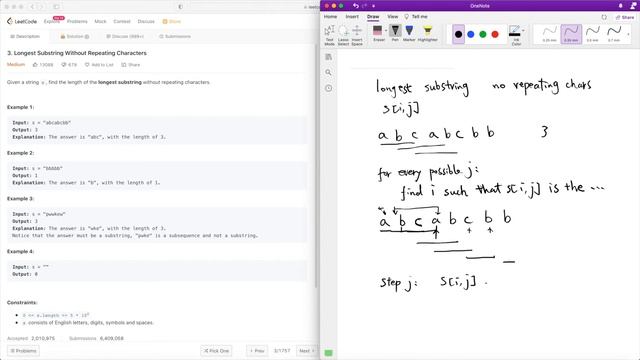Set pen thickness to 0.5 mm
Viewport: 640px width, 360px height.
[592, 34]
